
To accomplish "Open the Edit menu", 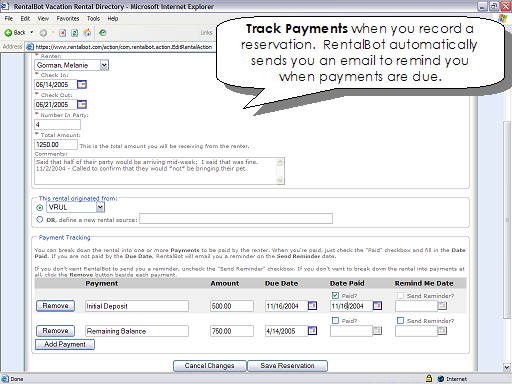I will [x=25, y=19].
